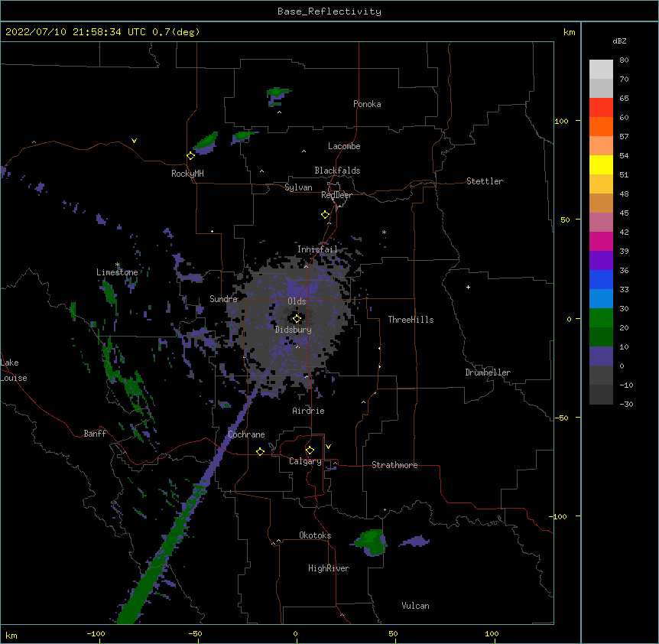Click the Ponoka label
The width and height of the screenshot is (659, 644).
[367, 104]
